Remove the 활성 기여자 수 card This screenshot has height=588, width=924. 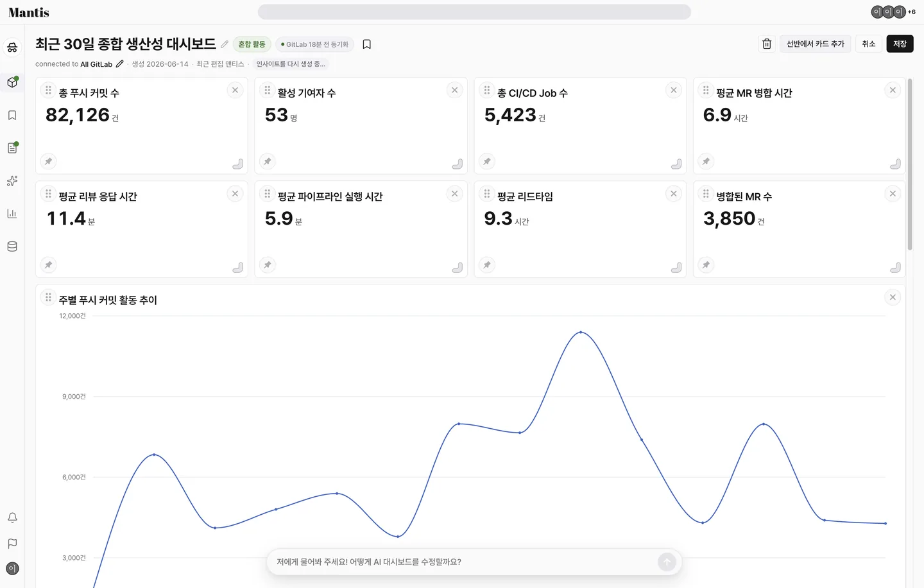pyautogui.click(x=454, y=91)
